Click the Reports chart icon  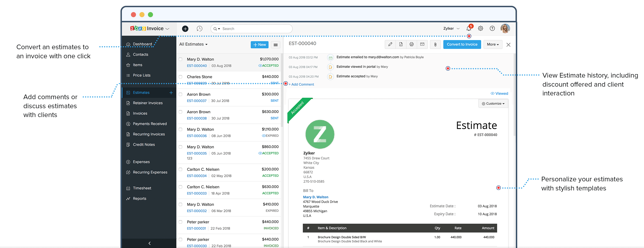click(x=128, y=199)
